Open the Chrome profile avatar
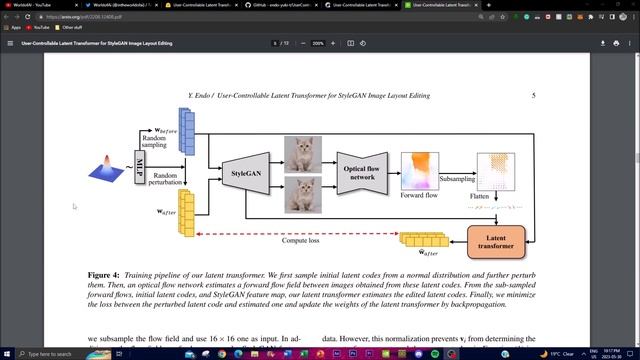 pos(623,17)
